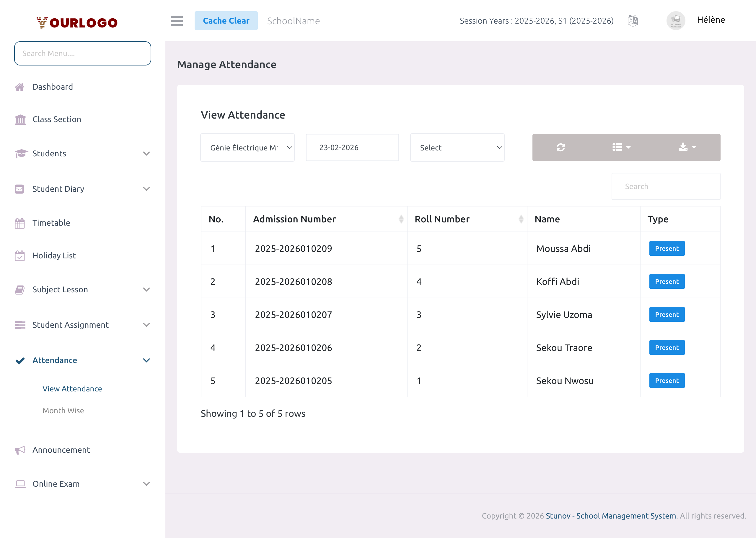Select the Timetable calendar icon in the sidebar
This screenshot has height=538, width=756.
pos(19,223)
